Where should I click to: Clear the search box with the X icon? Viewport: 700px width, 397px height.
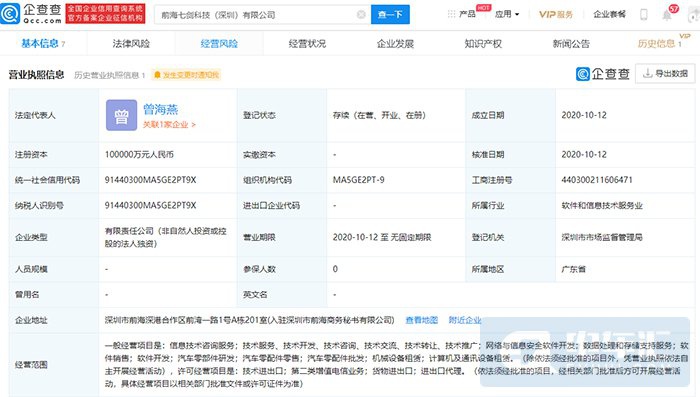coord(361,15)
